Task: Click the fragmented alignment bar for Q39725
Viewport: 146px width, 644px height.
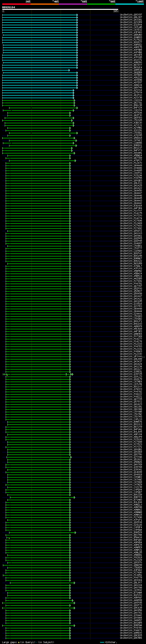Action: [x=38, y=374]
